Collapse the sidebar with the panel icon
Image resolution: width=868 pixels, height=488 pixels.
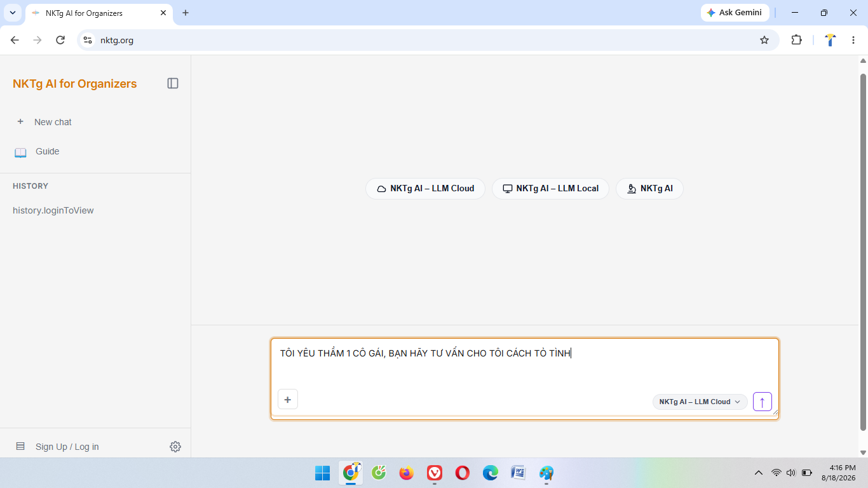[173, 83]
